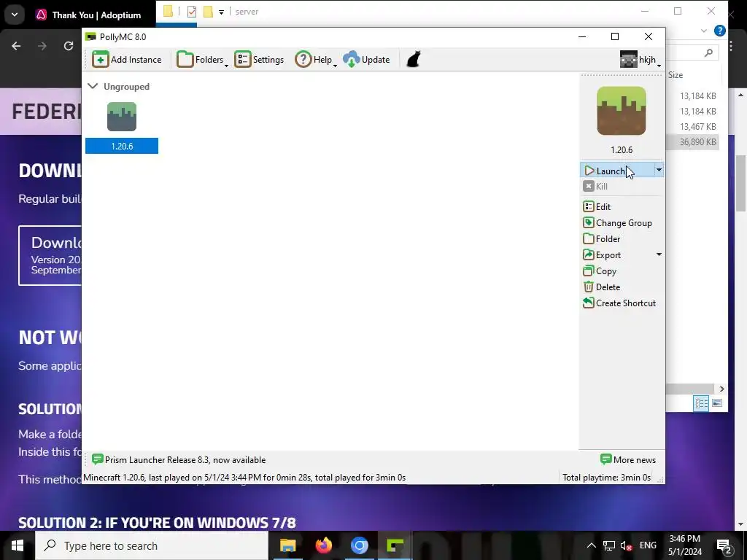This screenshot has height=560, width=747.
Task: Copy the selected instance
Action: tap(600, 271)
